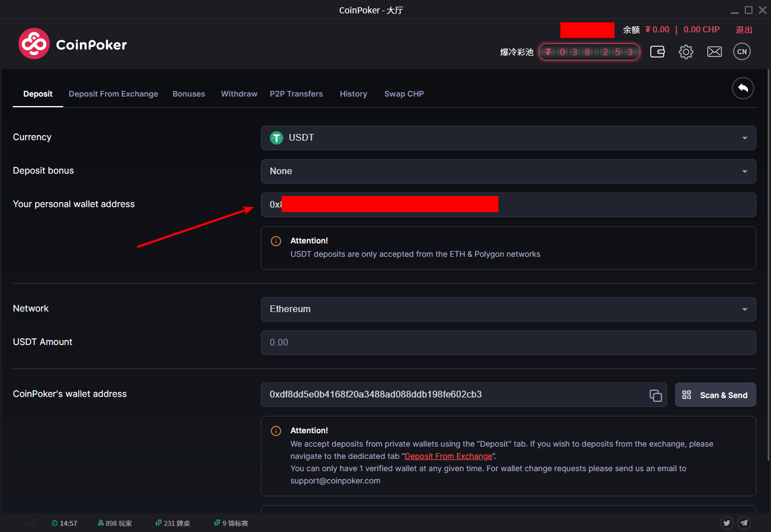Open the mail inbox icon
771x532 pixels.
[715, 52]
